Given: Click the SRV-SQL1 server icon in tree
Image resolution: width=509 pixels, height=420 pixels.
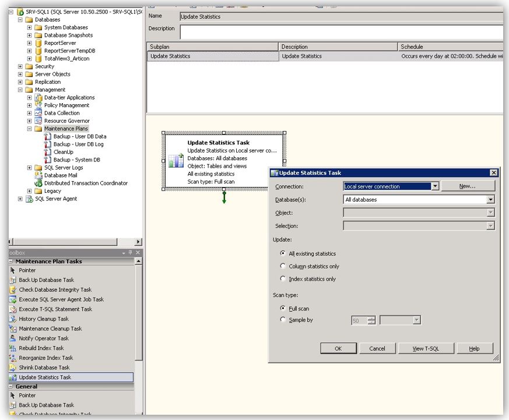Looking at the screenshot, I should (x=20, y=12).
